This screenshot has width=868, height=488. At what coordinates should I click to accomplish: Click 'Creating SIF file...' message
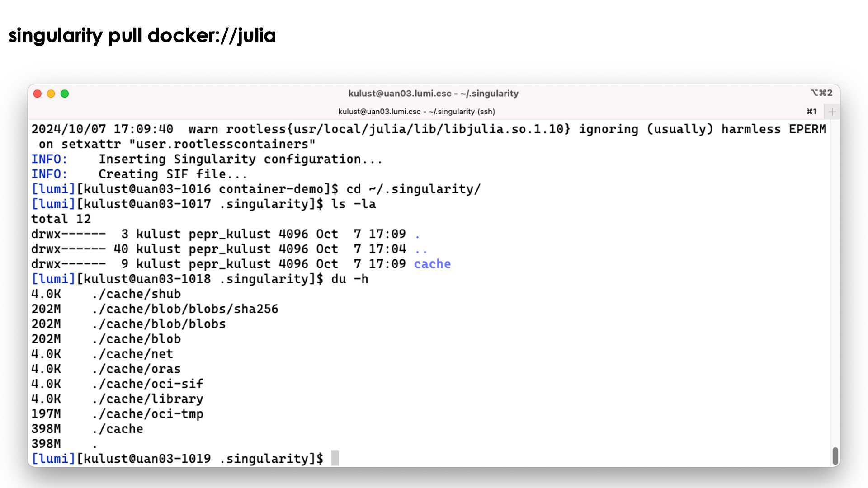coord(173,174)
